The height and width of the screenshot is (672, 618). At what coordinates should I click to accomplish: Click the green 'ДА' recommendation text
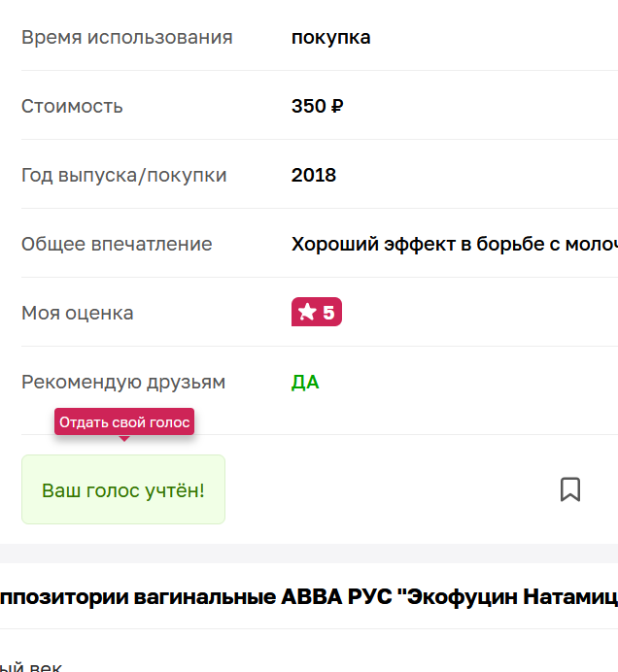305,382
